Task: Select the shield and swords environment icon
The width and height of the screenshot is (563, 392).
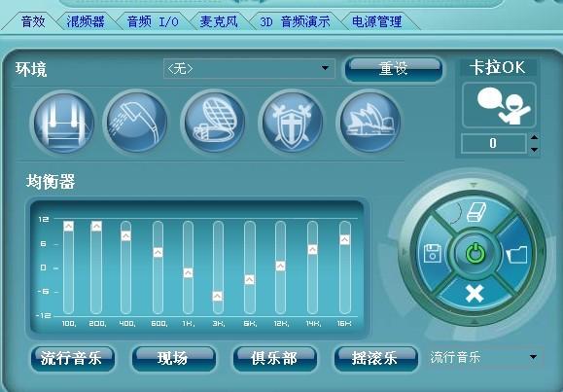Action: click(292, 122)
